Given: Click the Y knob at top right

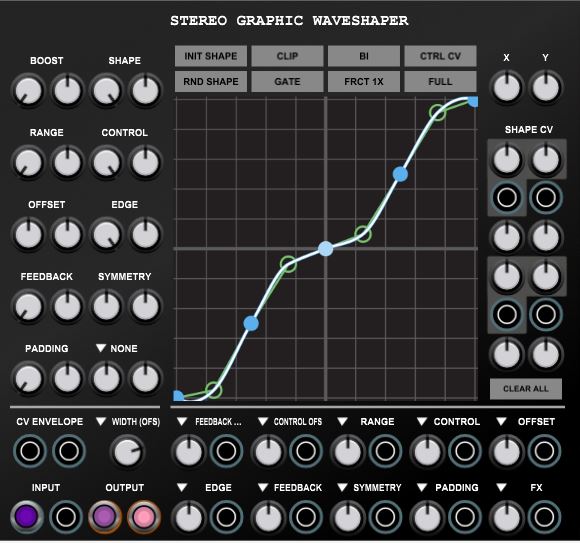Looking at the screenshot, I should 546,88.
